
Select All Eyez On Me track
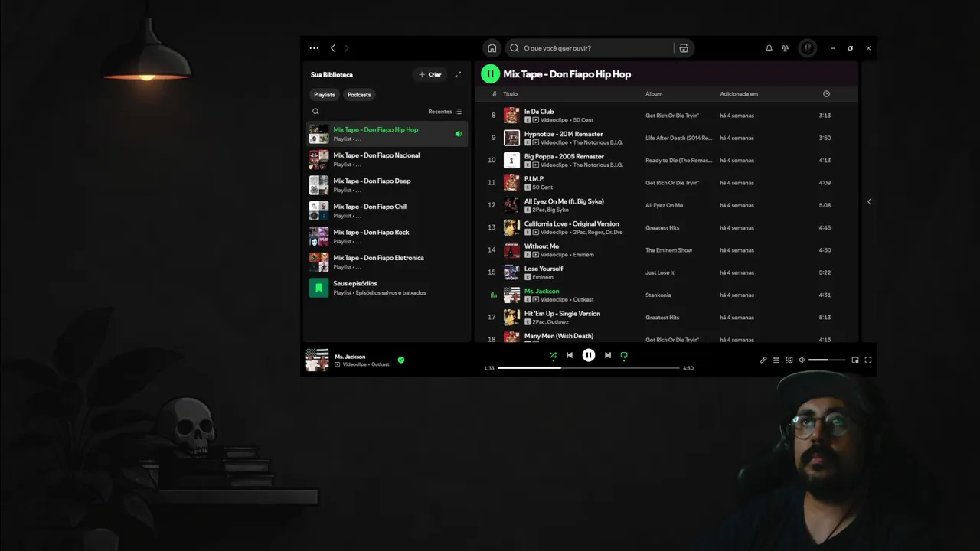click(x=564, y=201)
